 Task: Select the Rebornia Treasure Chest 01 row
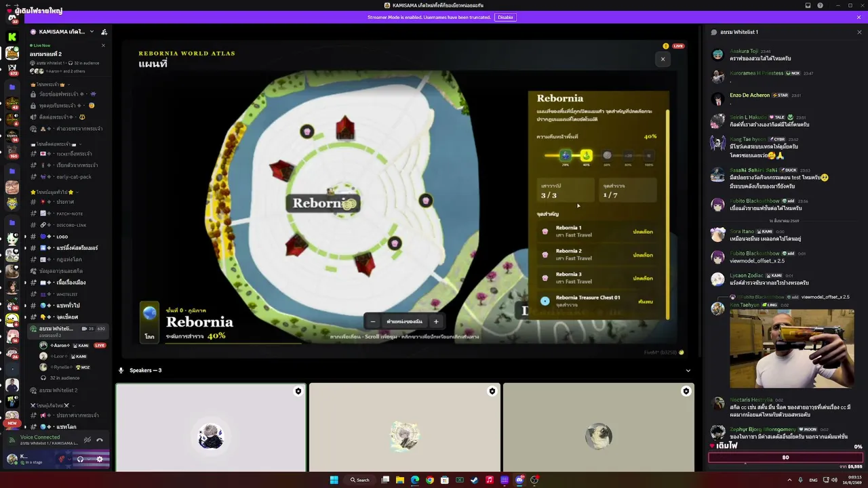click(x=597, y=301)
